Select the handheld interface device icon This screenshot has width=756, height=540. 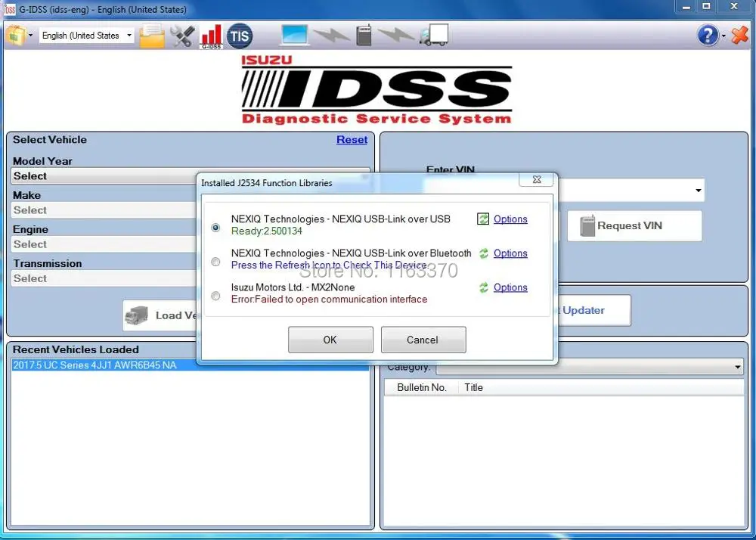pyautogui.click(x=364, y=35)
